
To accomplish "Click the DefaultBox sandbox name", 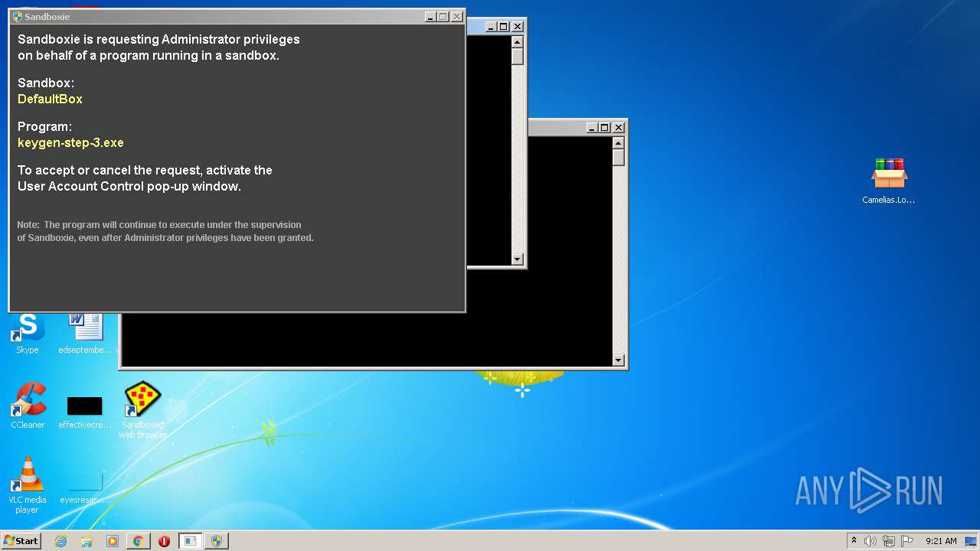I will [x=50, y=99].
